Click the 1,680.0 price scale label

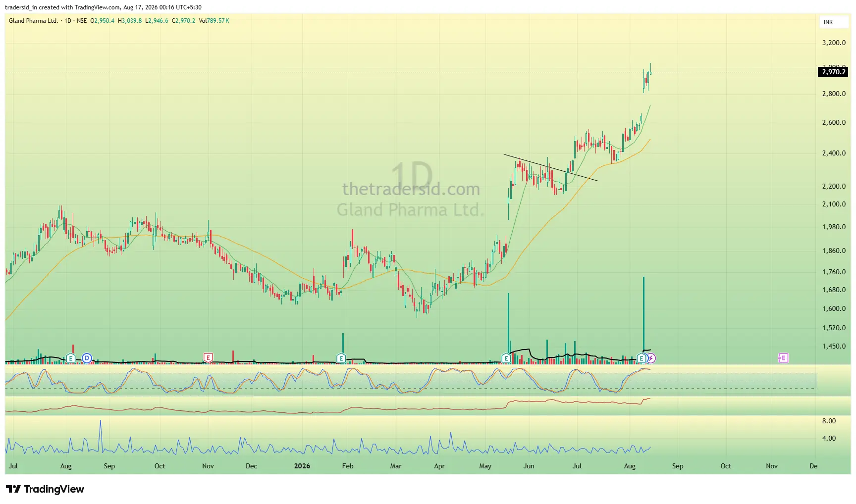click(x=834, y=290)
